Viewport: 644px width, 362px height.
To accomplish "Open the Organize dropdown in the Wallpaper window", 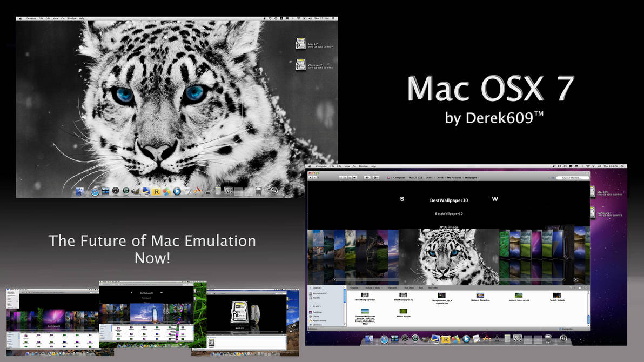I will pos(355,287).
